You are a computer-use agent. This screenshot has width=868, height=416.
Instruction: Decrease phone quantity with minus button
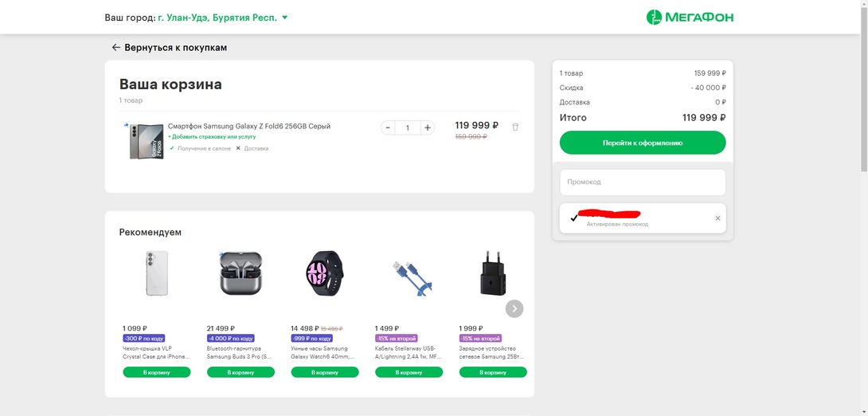(x=388, y=128)
